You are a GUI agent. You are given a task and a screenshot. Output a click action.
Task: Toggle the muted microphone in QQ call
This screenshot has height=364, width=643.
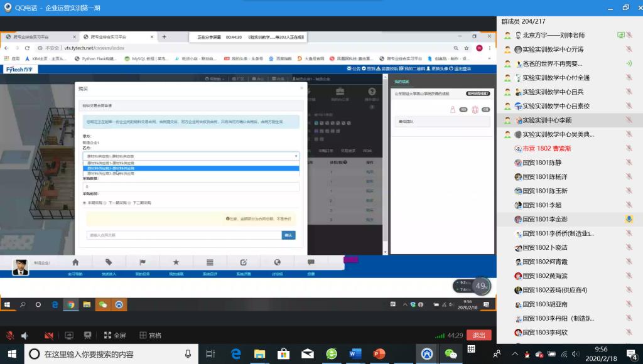[x=10, y=336]
